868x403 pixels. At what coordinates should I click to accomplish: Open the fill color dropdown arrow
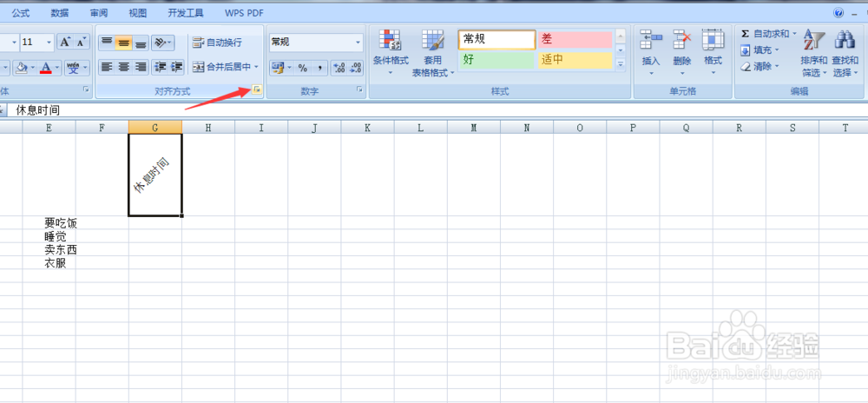[x=32, y=68]
